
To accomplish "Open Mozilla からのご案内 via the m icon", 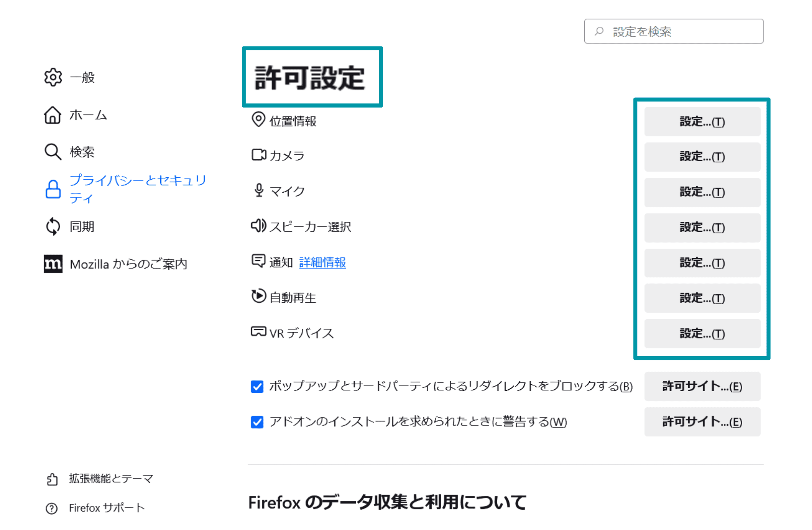I will [x=53, y=263].
